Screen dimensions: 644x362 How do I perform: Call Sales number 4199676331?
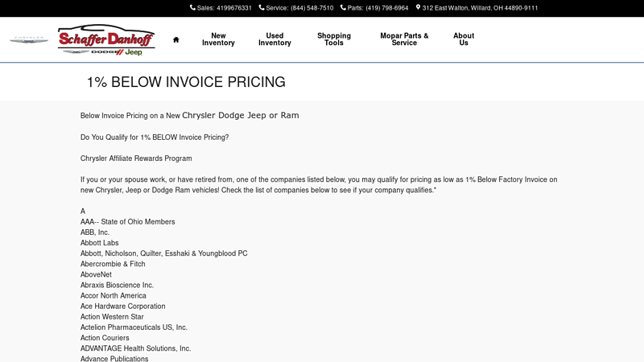click(x=234, y=8)
